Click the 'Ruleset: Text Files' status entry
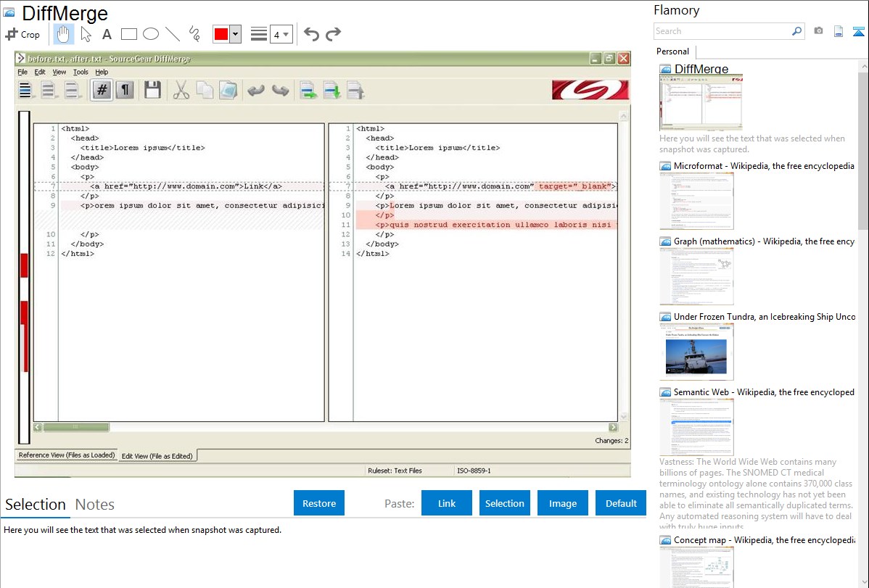Screen dimensions: 869x588 point(395,471)
